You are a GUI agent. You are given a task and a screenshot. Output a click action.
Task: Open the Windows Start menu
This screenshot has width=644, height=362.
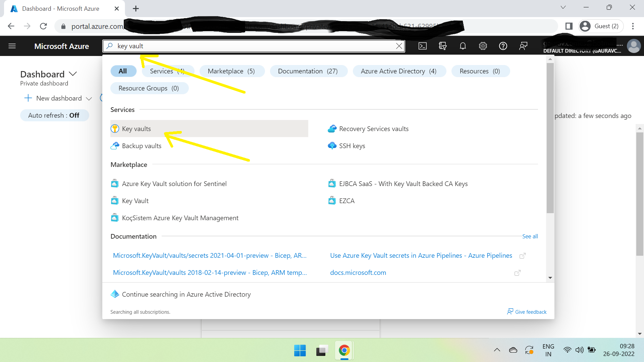(300, 351)
